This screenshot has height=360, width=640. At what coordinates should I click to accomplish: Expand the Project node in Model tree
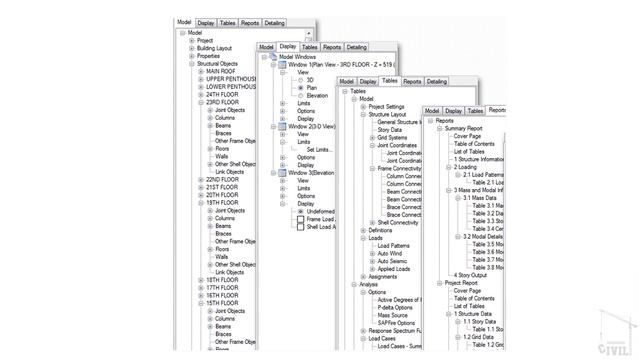tap(192, 40)
